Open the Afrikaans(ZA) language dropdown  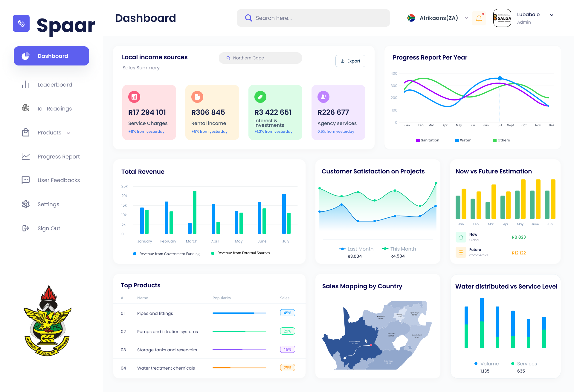click(x=438, y=18)
